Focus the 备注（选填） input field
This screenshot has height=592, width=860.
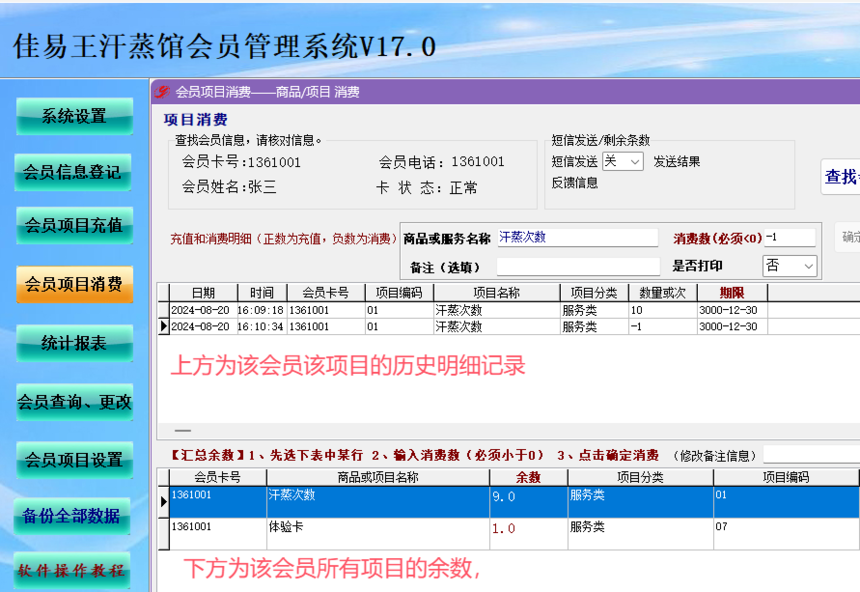click(x=578, y=267)
